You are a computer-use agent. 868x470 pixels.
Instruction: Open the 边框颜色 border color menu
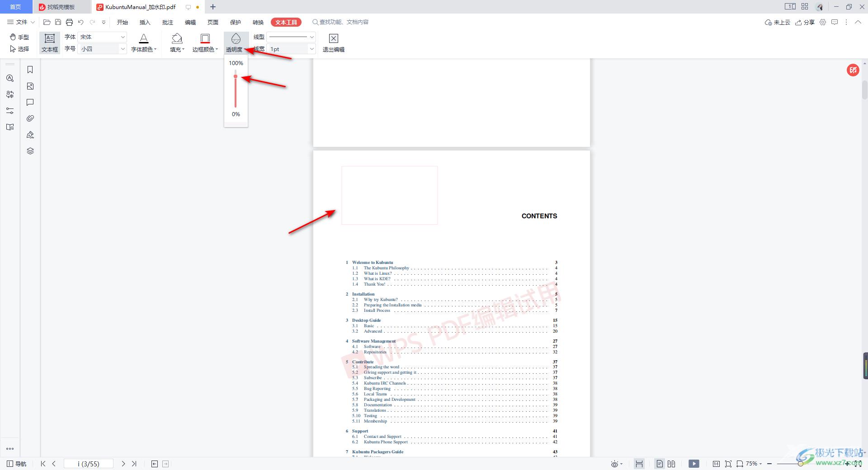tap(205, 43)
